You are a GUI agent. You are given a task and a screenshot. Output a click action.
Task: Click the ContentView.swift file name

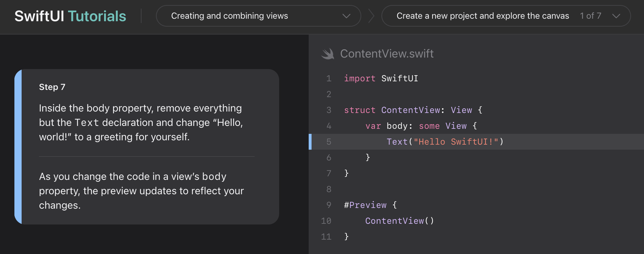(387, 54)
